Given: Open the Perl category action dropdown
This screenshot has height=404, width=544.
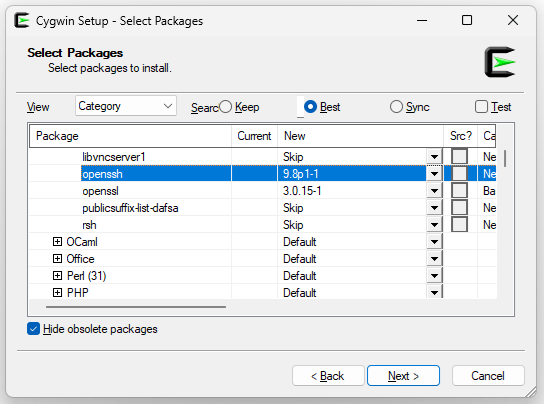Looking at the screenshot, I should click(x=434, y=276).
